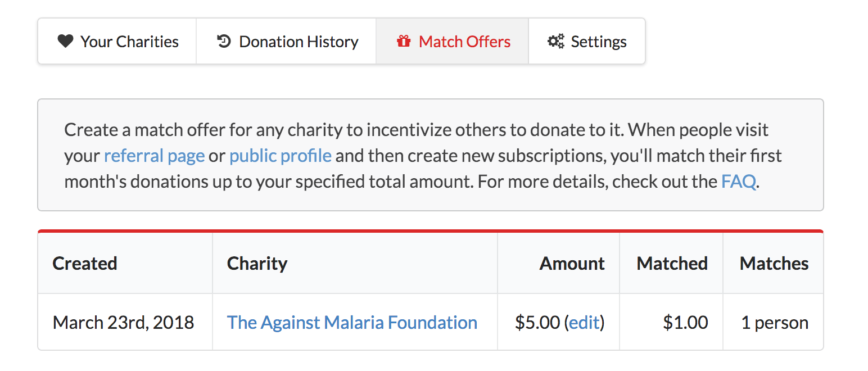Switch to the Donation History tab label
The height and width of the screenshot is (371, 868).
[x=299, y=42]
